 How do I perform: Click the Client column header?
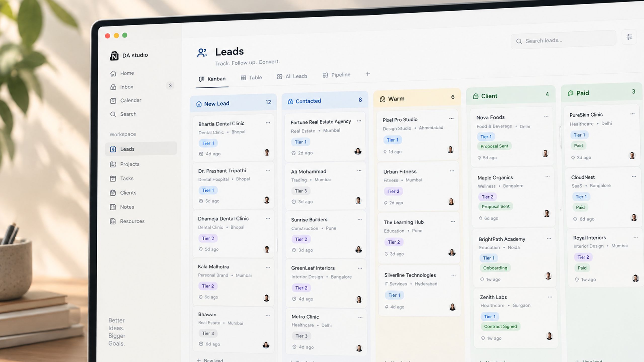point(511,95)
